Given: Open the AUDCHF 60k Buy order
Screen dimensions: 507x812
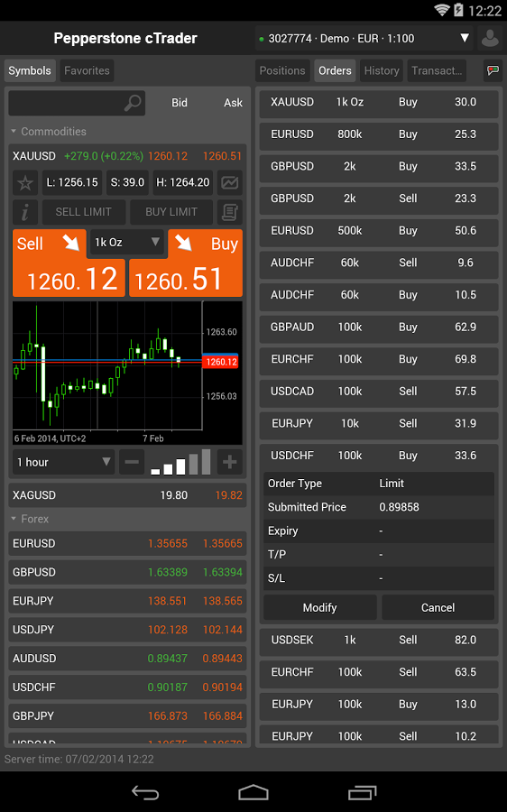Looking at the screenshot, I should (x=379, y=295).
